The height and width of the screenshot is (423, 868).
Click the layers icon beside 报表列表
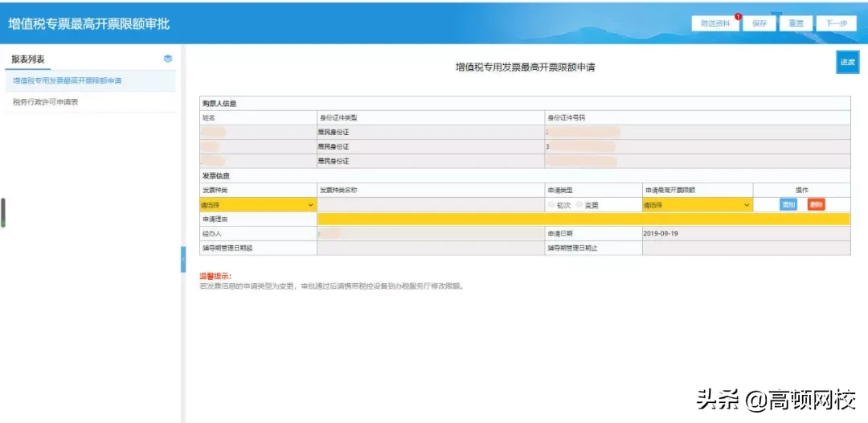168,59
